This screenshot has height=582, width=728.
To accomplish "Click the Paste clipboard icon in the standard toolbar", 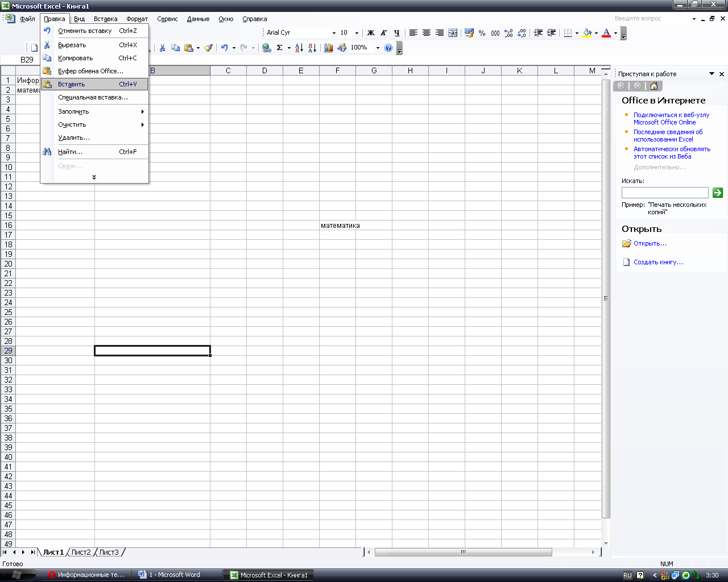I will pos(189,48).
